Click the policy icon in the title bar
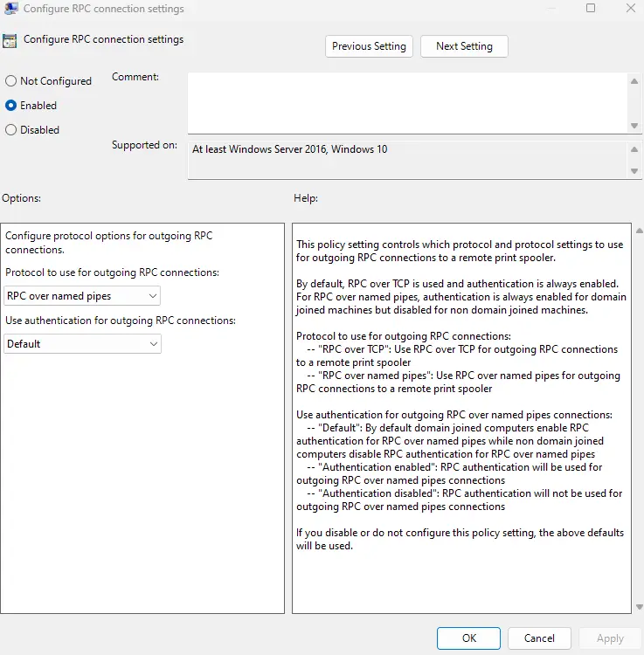Image resolution: width=644 pixels, height=655 pixels. pyautogui.click(x=10, y=9)
